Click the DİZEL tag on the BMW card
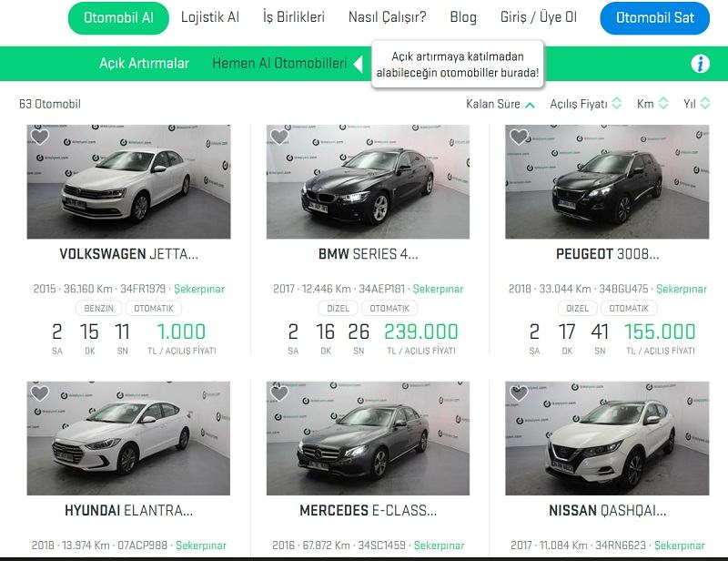Image resolution: width=728 pixels, height=561 pixels. 338,308
